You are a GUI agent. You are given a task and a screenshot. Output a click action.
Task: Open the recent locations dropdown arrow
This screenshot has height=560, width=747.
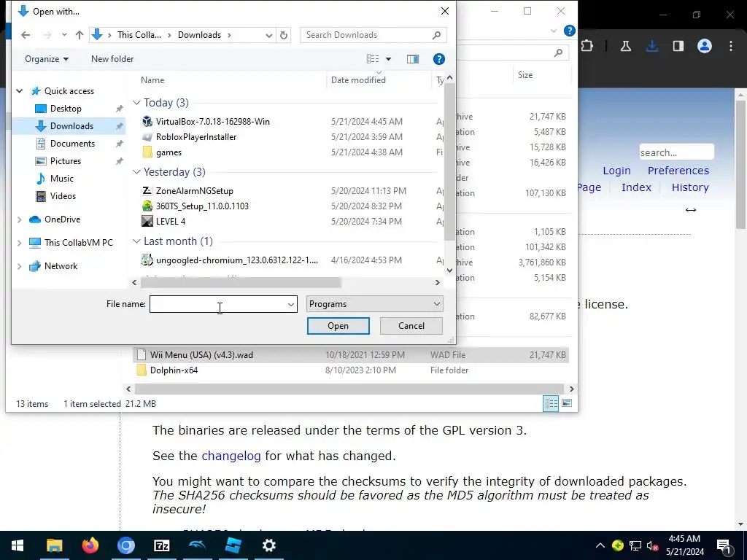(64, 35)
